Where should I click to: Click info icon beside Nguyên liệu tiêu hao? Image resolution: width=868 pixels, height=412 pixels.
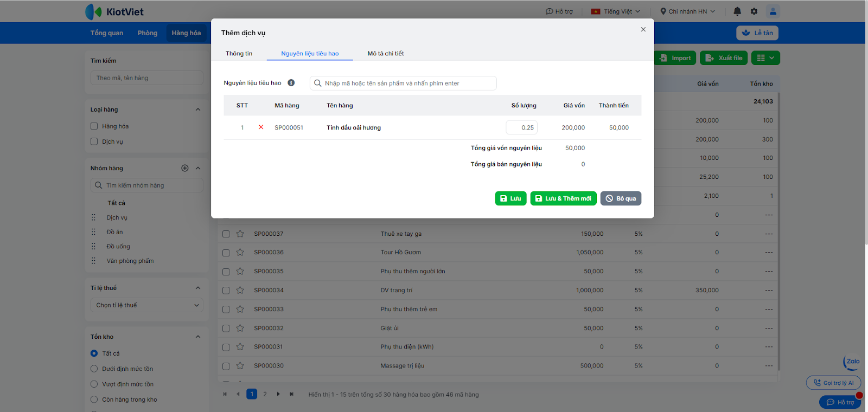[x=291, y=83]
